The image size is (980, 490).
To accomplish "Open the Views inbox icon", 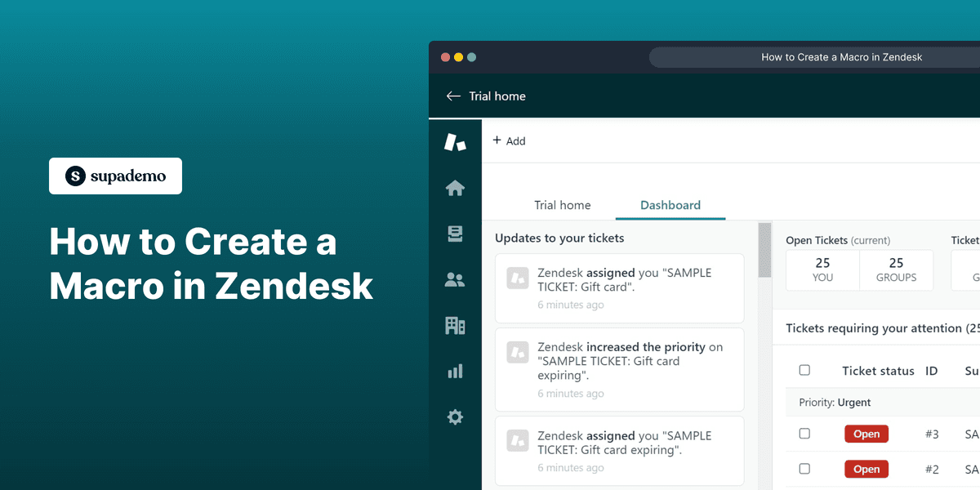I will point(455,234).
